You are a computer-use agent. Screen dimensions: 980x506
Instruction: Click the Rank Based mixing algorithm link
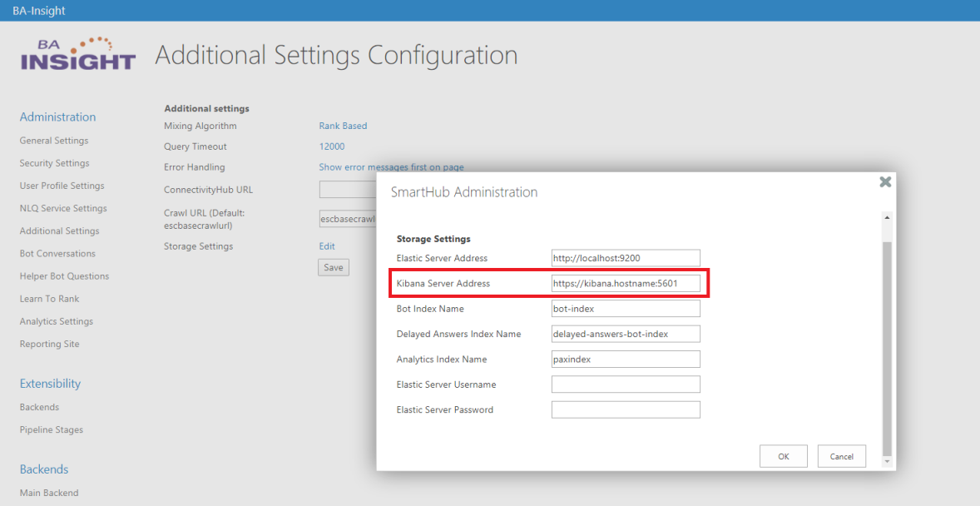coord(343,126)
